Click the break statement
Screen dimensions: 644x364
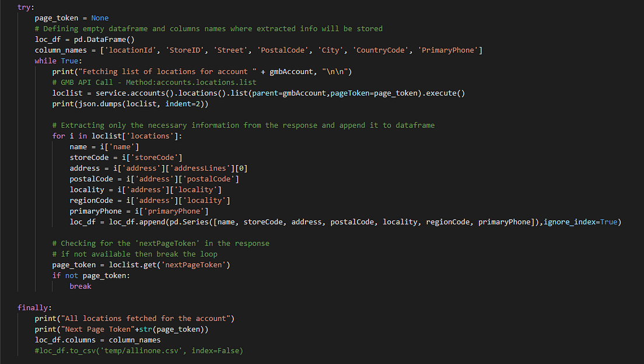point(80,286)
